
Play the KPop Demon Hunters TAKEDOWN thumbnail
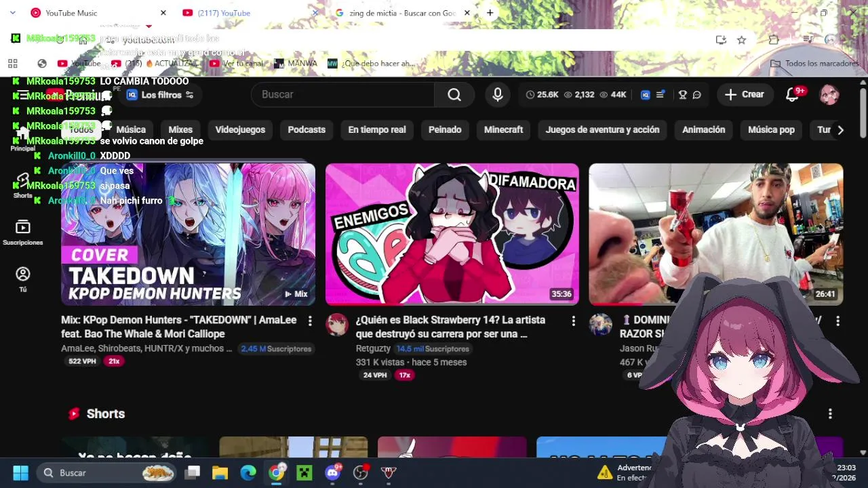click(x=188, y=235)
